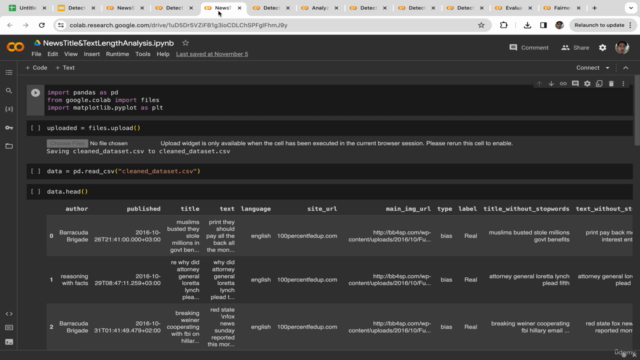Open more cell actions menu
640x360 pixels.
coord(623,84)
